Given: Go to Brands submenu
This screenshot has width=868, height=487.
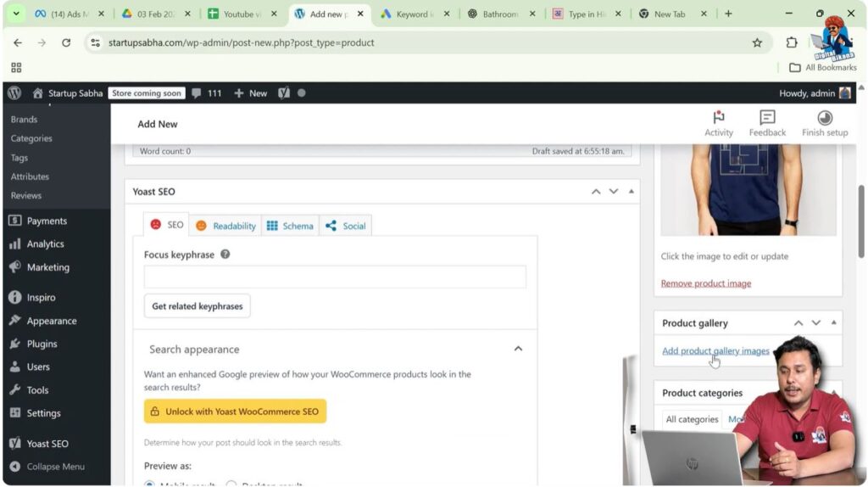Looking at the screenshot, I should 24,119.
